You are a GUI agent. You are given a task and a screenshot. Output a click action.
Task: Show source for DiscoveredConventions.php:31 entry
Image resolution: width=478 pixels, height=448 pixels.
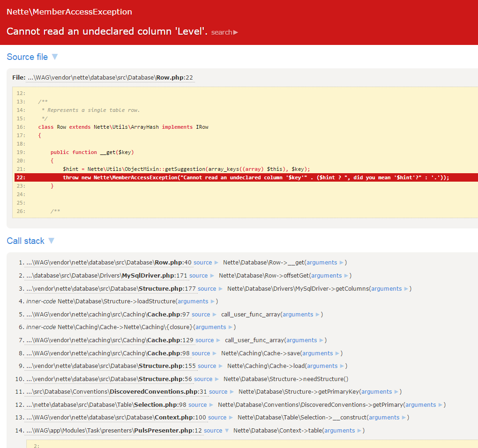[218, 392]
